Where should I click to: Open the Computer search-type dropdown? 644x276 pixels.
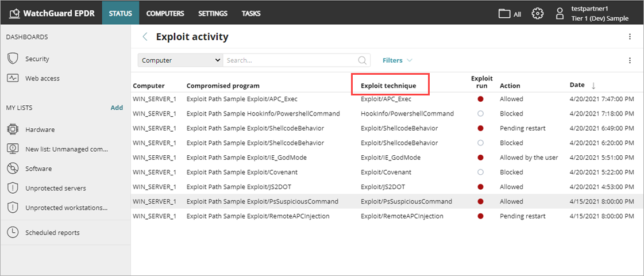pos(180,60)
